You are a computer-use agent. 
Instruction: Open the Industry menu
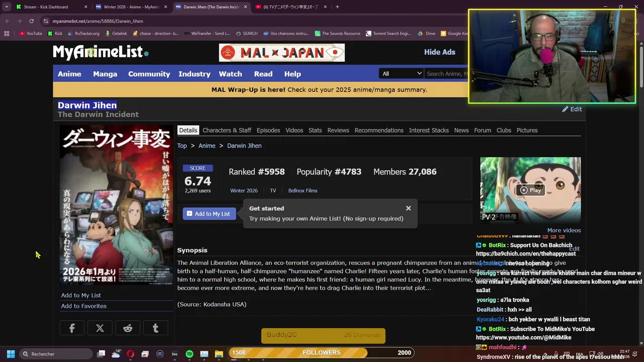[x=194, y=74]
